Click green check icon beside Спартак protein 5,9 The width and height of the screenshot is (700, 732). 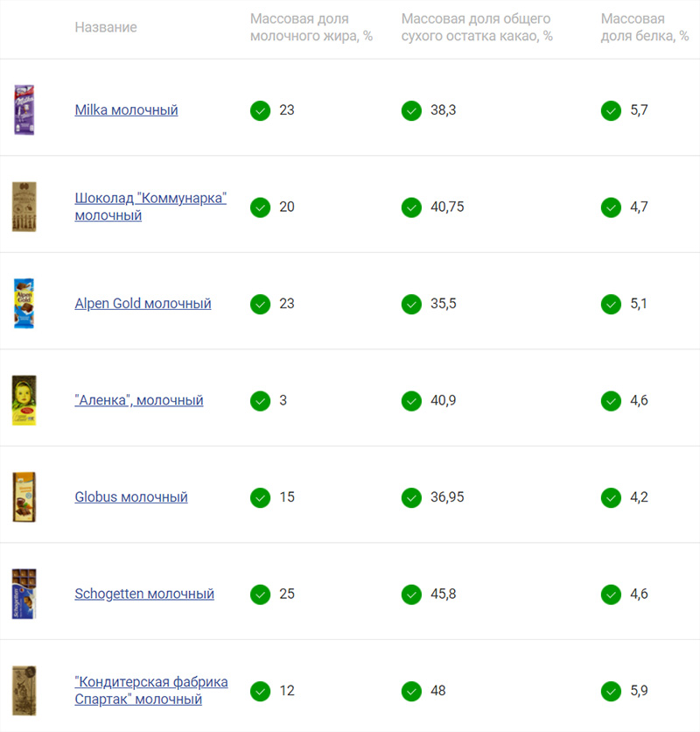point(611,692)
